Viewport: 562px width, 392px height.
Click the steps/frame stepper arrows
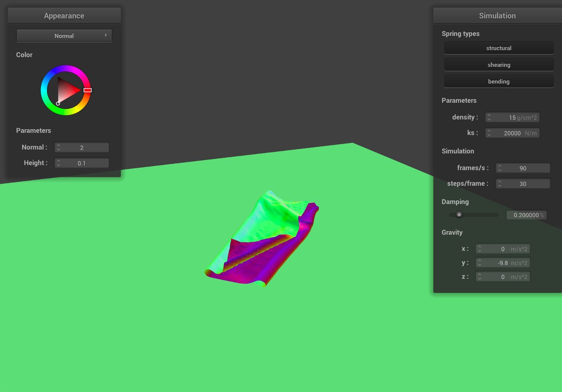pos(500,183)
